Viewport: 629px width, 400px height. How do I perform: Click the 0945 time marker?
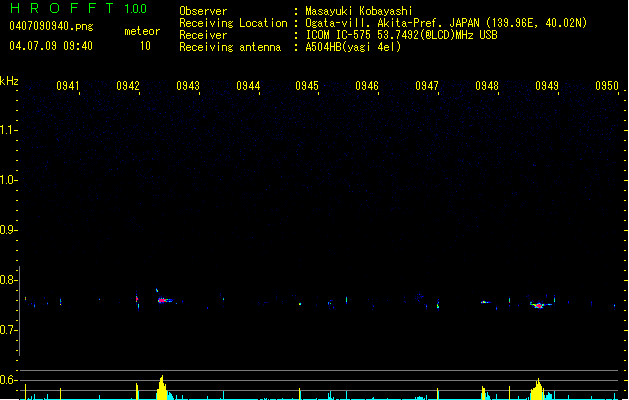click(307, 86)
